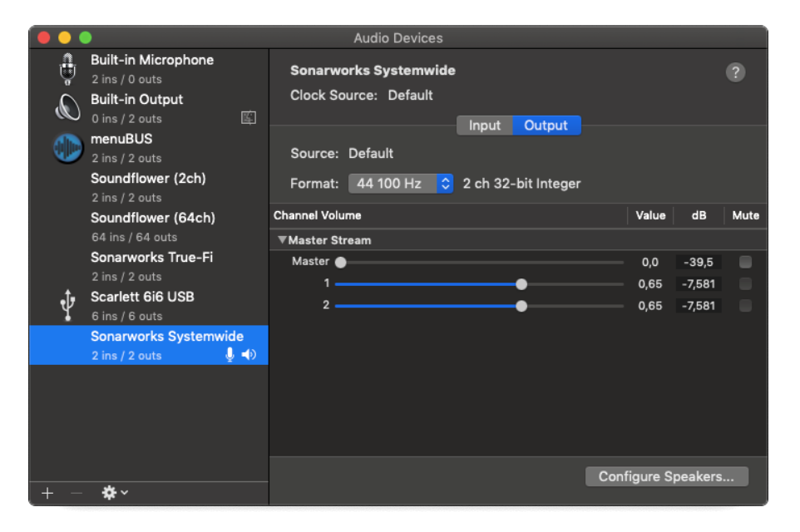Mute the Master channel checkbox
This screenshot has width=800, height=532.
point(745,262)
